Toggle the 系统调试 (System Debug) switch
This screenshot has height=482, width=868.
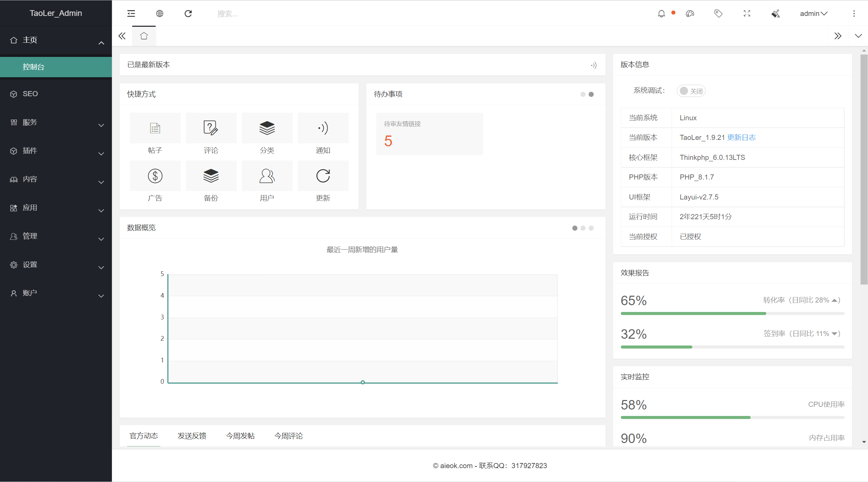pos(691,91)
